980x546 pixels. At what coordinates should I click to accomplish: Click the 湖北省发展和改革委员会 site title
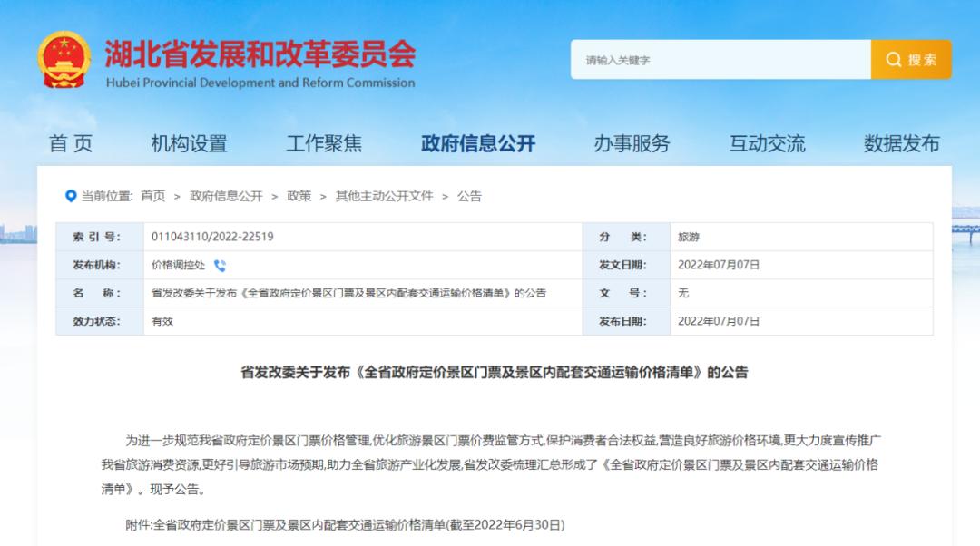click(260, 54)
